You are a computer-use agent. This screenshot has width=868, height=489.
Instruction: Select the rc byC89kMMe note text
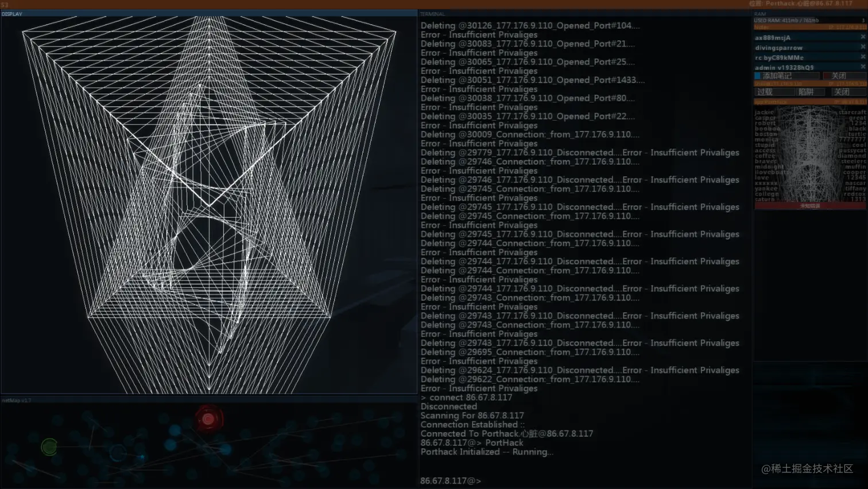click(x=779, y=57)
